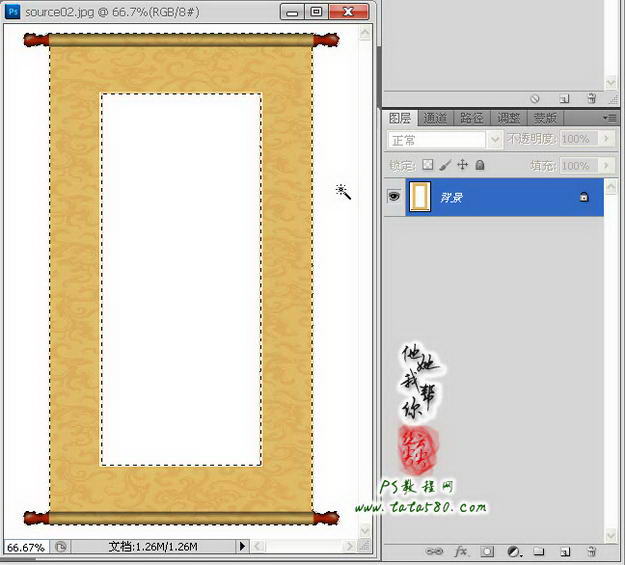Click the 背景 layer name
The width and height of the screenshot is (625, 565).
(x=451, y=197)
